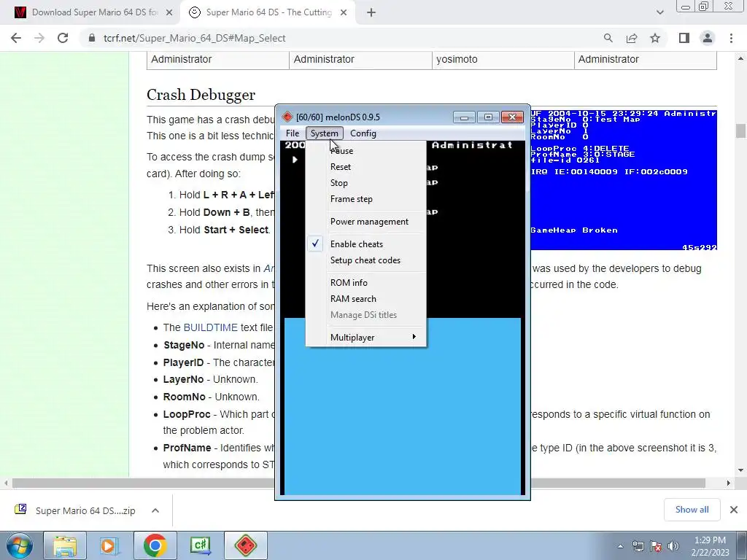747x560 pixels.
Task: Maximize the melonDS window
Action: (x=488, y=117)
